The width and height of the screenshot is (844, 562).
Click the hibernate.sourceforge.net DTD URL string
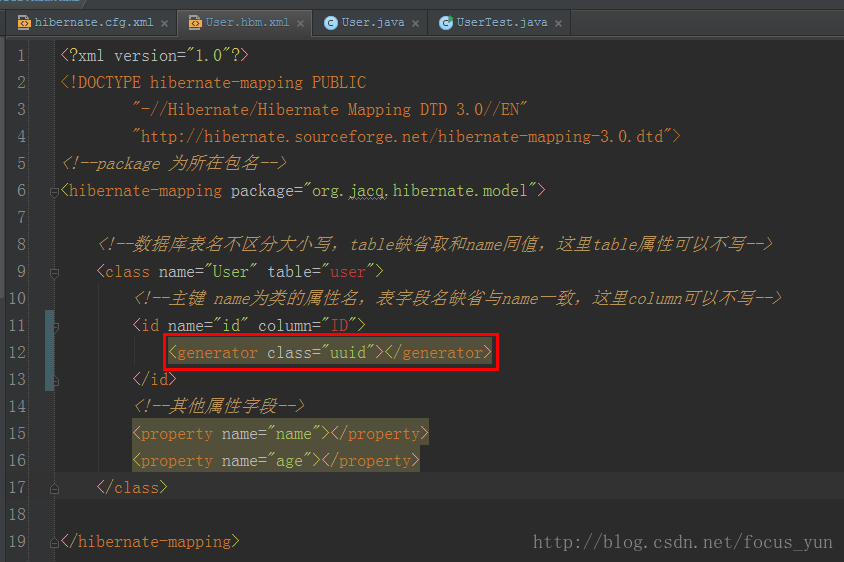coord(402,136)
